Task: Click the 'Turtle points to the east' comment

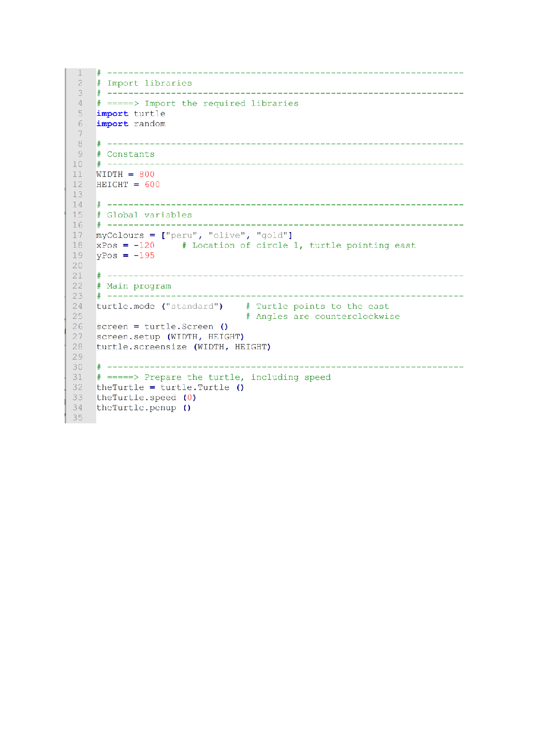Action: pyautogui.click(x=318, y=306)
